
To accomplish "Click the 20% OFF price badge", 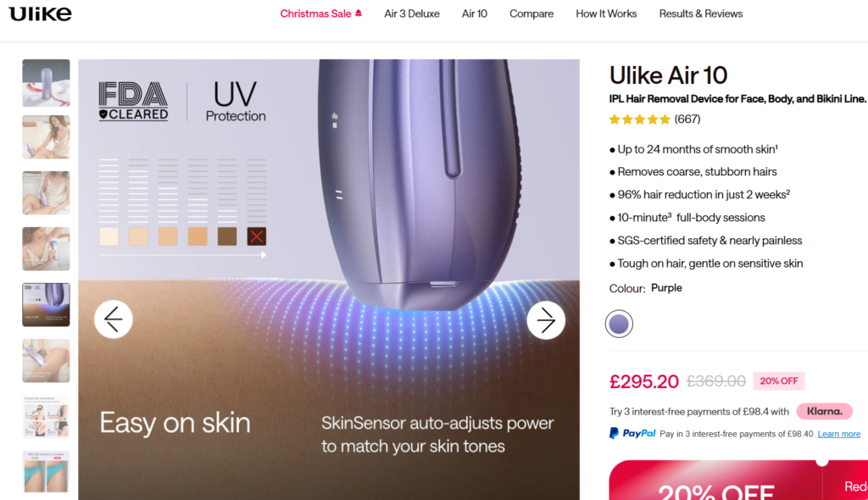I will tap(778, 381).
